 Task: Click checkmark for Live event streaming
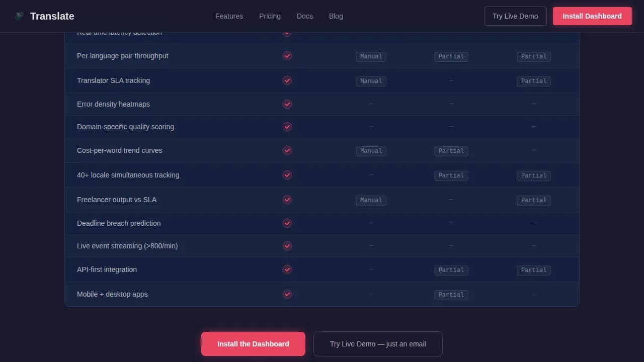click(x=287, y=246)
